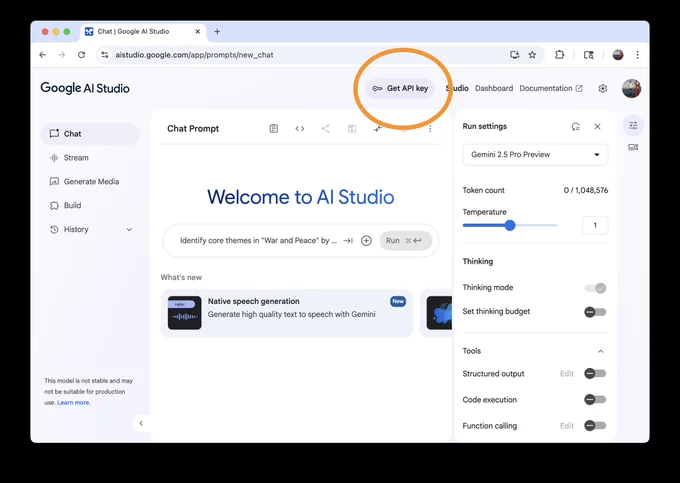Click the save prompt floppy icon
Screen dimensions: 680x483
(x=352, y=128)
